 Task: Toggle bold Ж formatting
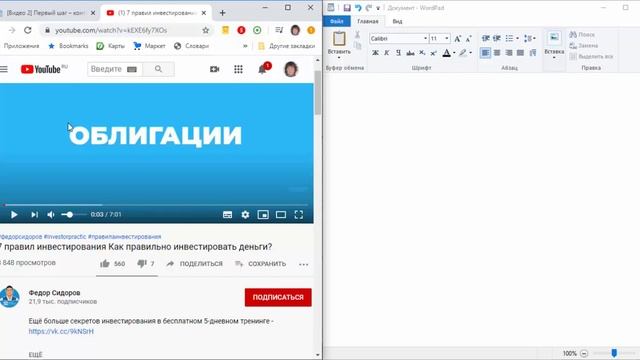click(x=375, y=53)
